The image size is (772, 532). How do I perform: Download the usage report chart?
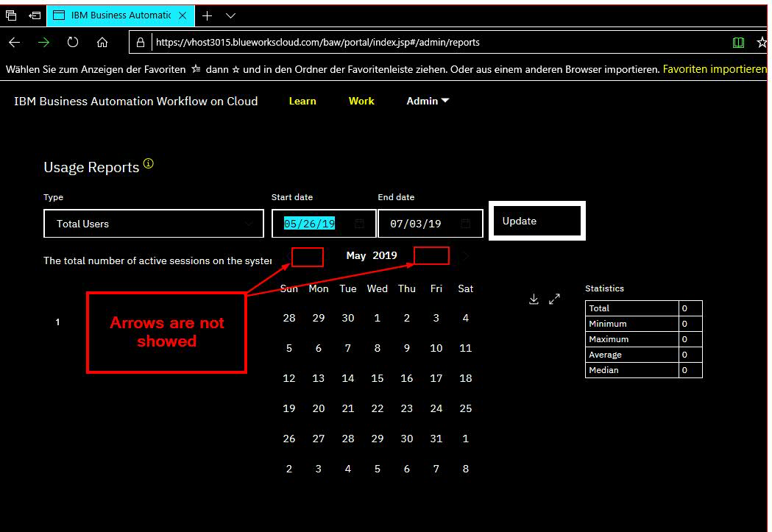[534, 299]
